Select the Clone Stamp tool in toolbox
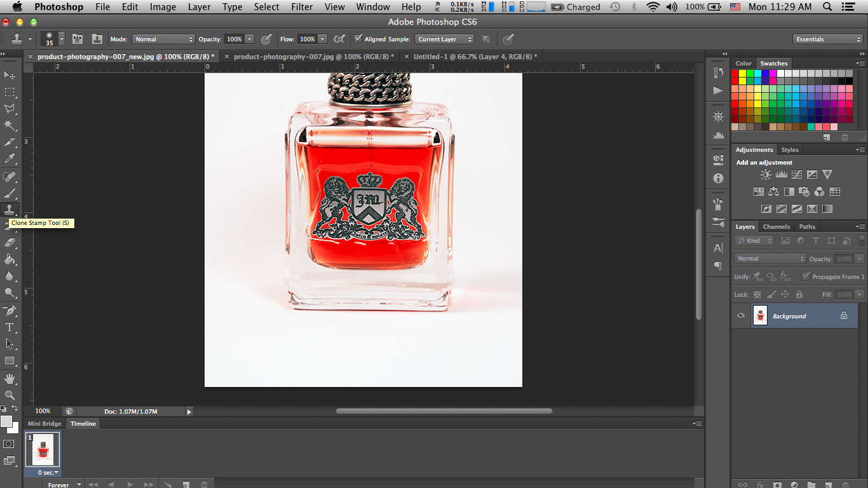Image resolution: width=868 pixels, height=488 pixels. tap(10, 209)
